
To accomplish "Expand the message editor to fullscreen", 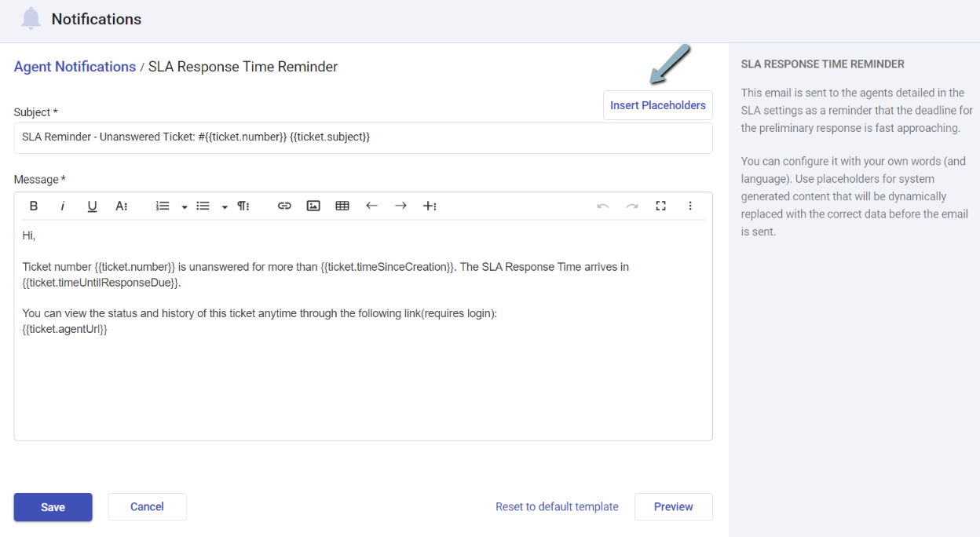I will [x=660, y=205].
